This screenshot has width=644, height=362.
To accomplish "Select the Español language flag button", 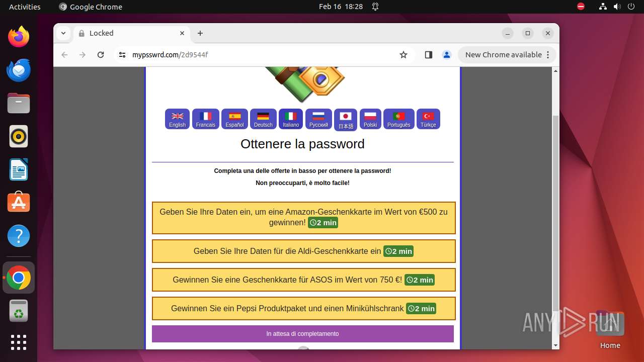I will tap(234, 119).
